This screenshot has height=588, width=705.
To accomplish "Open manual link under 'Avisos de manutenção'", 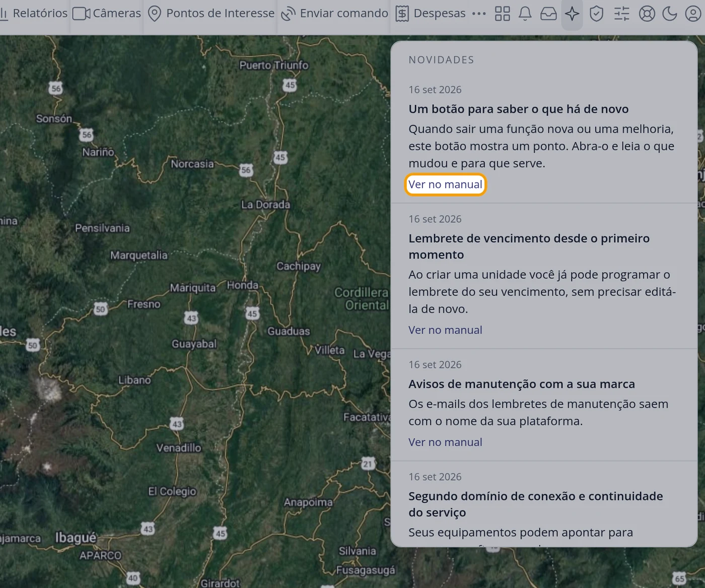I will coord(445,442).
